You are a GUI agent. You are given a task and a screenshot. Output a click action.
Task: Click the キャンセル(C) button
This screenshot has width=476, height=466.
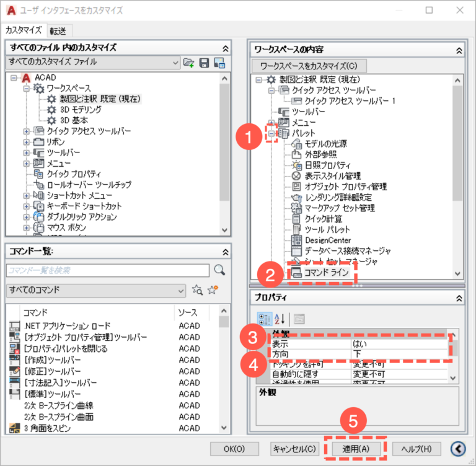[294, 449]
